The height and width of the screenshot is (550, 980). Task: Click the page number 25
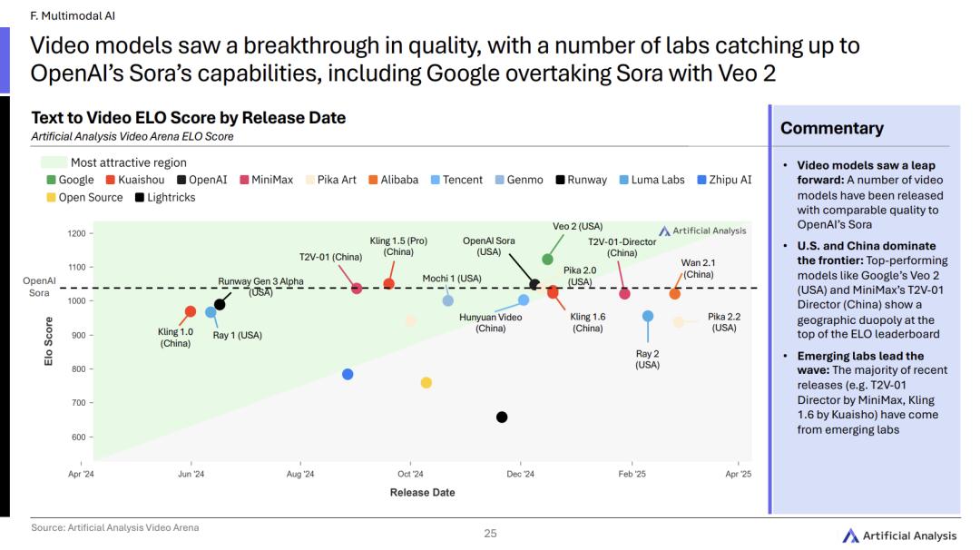pos(491,533)
